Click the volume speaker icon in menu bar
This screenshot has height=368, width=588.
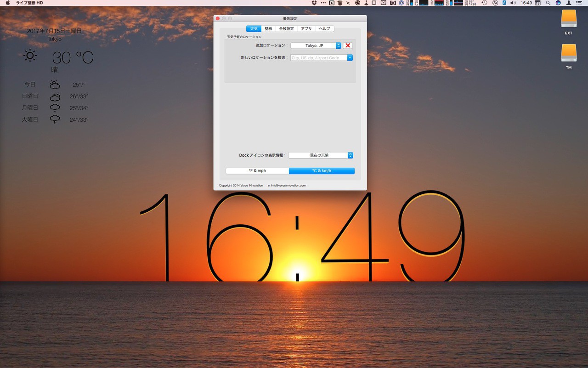(513, 3)
